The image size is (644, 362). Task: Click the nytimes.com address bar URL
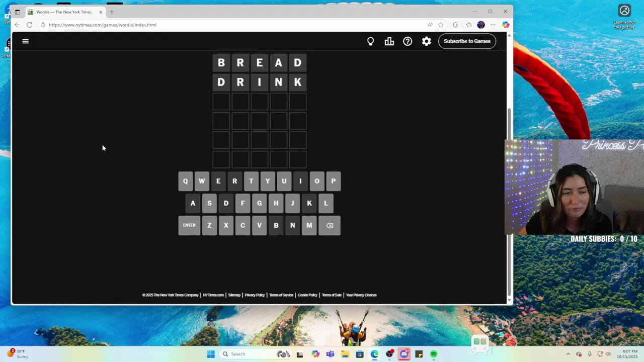point(103,25)
